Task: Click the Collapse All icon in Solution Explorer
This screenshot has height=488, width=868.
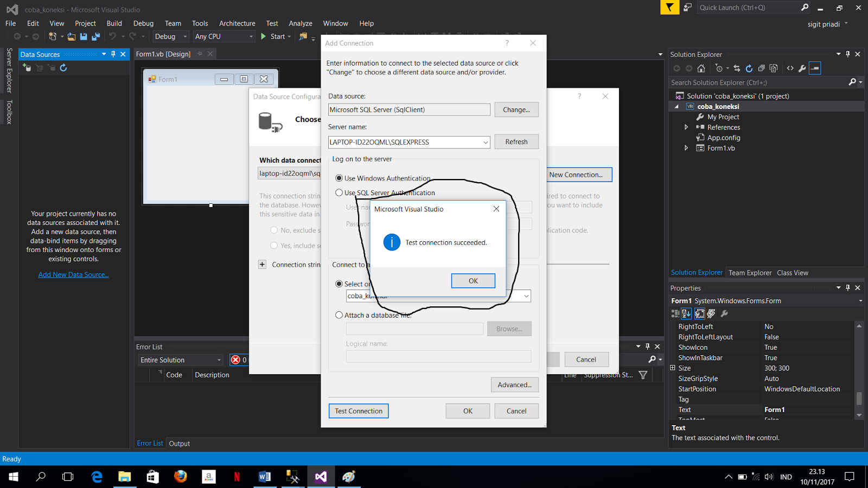Action: click(762, 68)
